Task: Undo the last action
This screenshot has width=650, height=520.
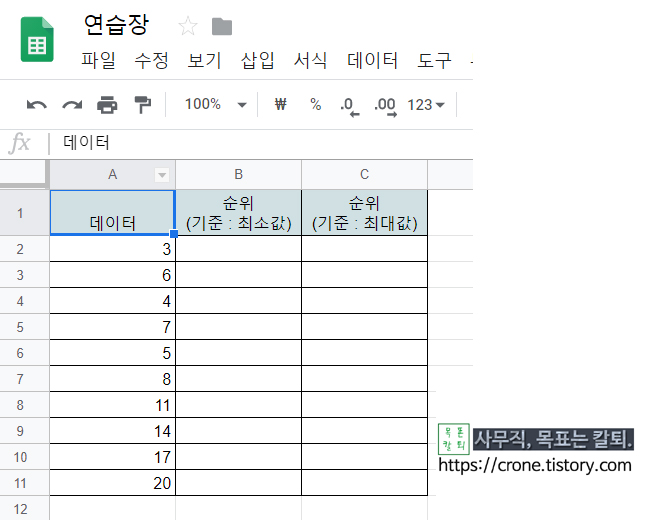Action: coord(36,104)
